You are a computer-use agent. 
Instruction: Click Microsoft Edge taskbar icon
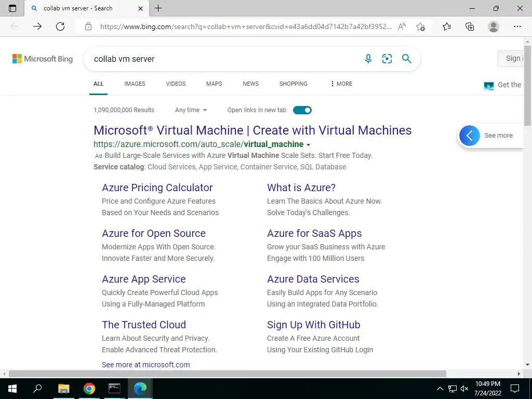pos(140,389)
